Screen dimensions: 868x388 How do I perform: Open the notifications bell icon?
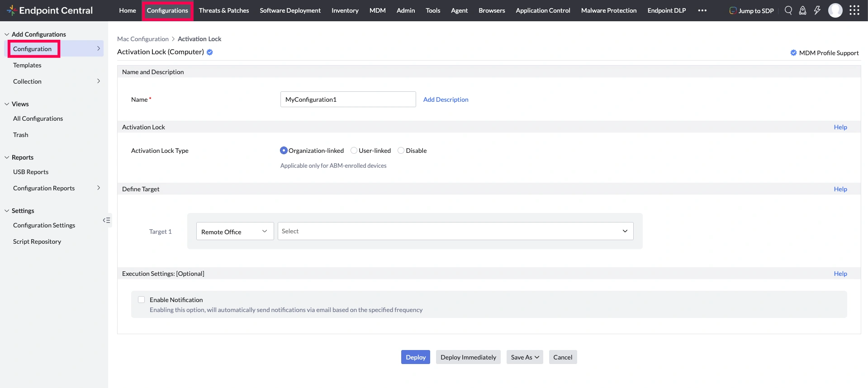tap(802, 10)
